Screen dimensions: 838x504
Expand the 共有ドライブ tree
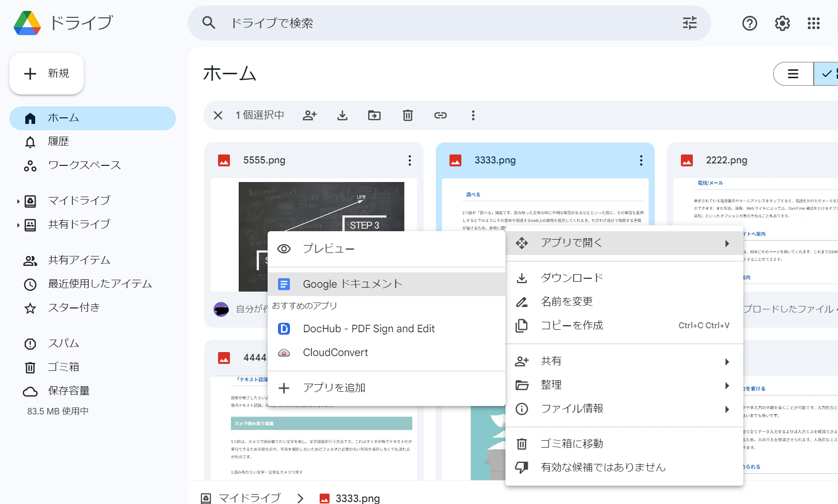click(x=18, y=225)
